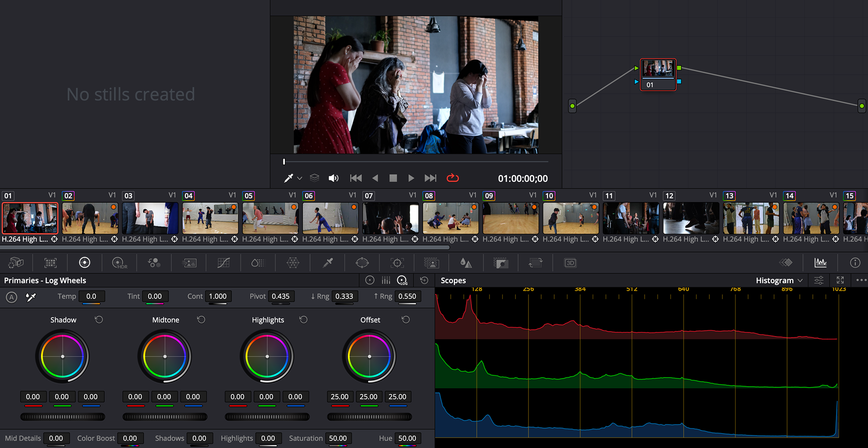The width and height of the screenshot is (868, 448).
Task: Open the Color Warper palette
Action: tap(293, 263)
